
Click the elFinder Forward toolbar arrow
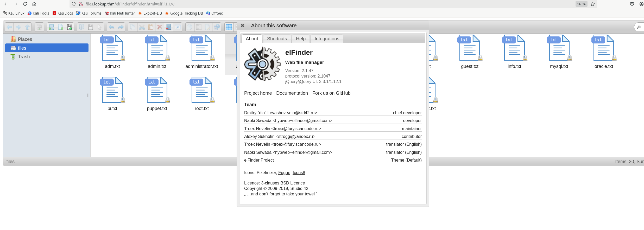18,27
